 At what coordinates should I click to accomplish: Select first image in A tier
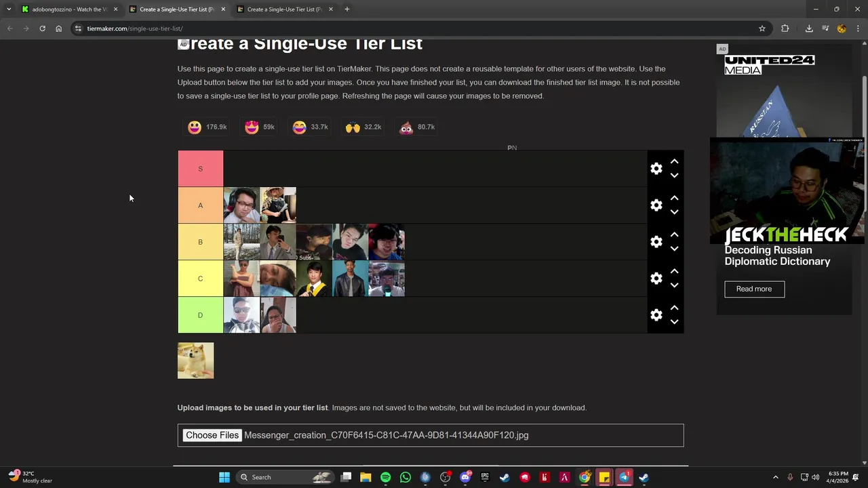241,205
